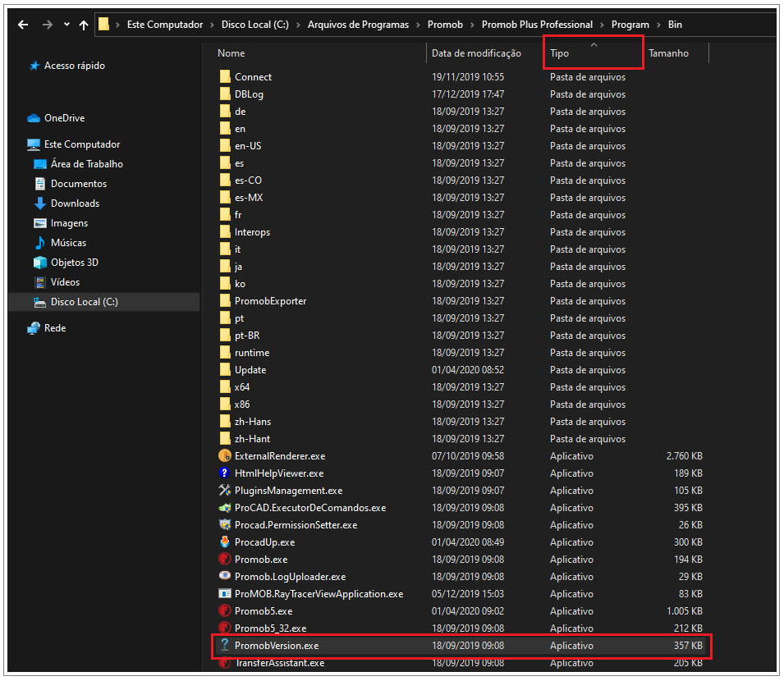Viewport: 784px width, 681px height.
Task: Click PromobVersion.exe question mark icon
Action: pyautogui.click(x=225, y=645)
